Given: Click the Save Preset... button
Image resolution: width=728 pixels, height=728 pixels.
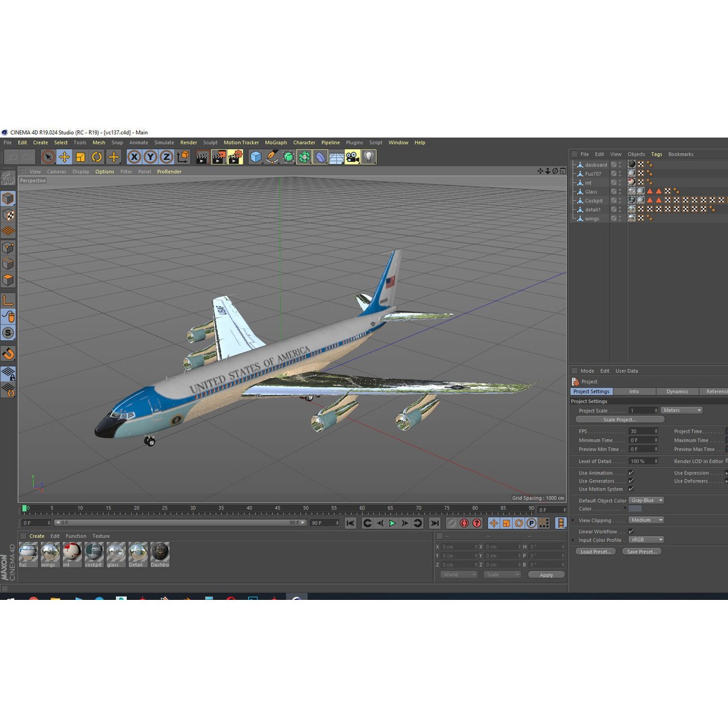Looking at the screenshot, I should click(x=642, y=551).
